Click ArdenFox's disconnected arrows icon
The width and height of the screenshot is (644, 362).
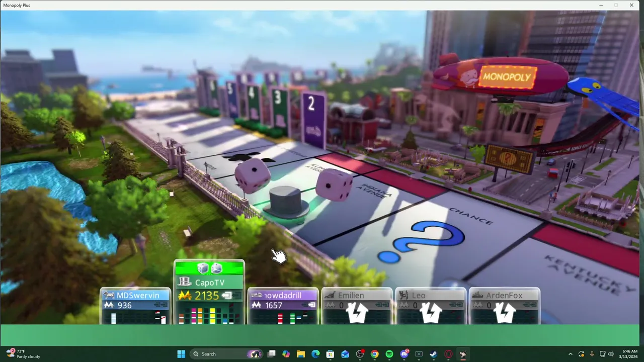pos(505,313)
